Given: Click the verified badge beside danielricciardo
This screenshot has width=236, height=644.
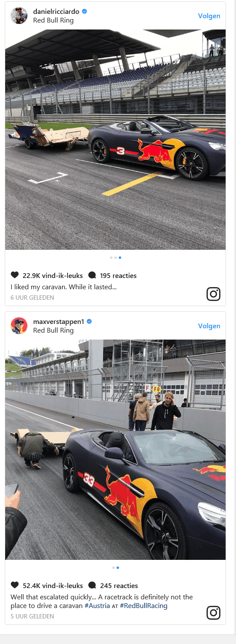Looking at the screenshot, I should click(84, 12).
